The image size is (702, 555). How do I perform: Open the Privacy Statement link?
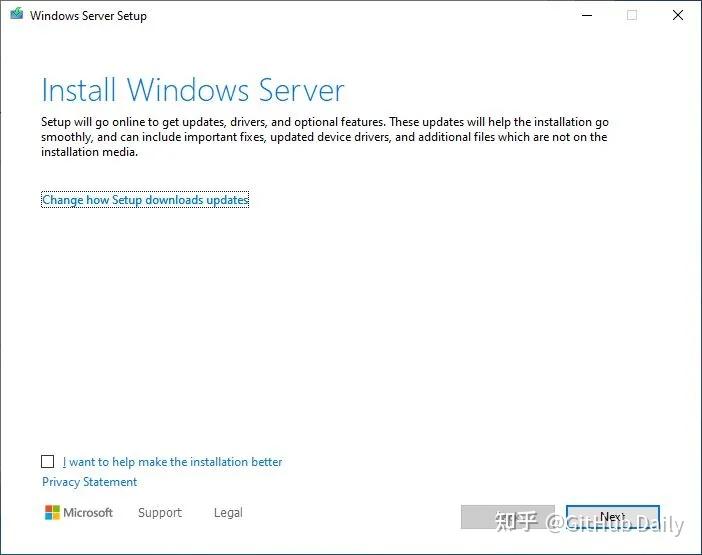89,482
